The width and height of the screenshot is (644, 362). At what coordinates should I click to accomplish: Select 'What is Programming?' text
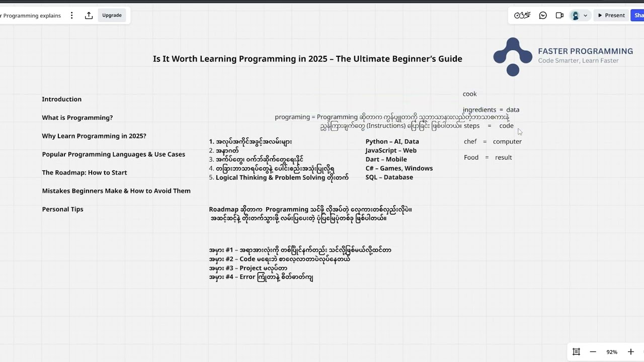(77, 118)
